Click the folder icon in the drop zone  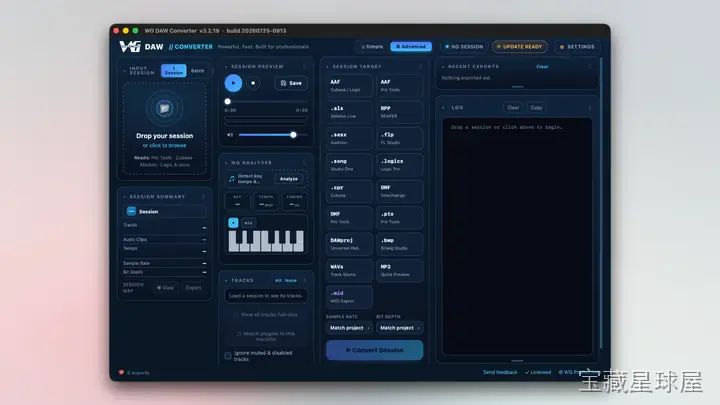(164, 108)
